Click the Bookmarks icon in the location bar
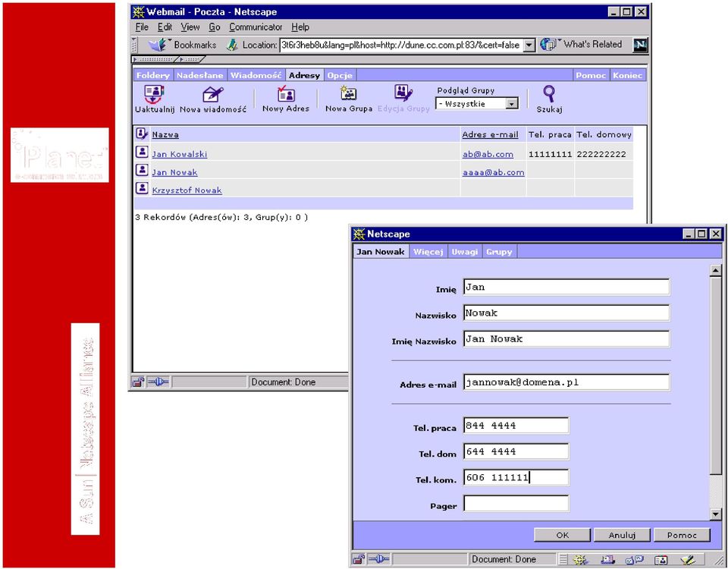 [x=158, y=45]
